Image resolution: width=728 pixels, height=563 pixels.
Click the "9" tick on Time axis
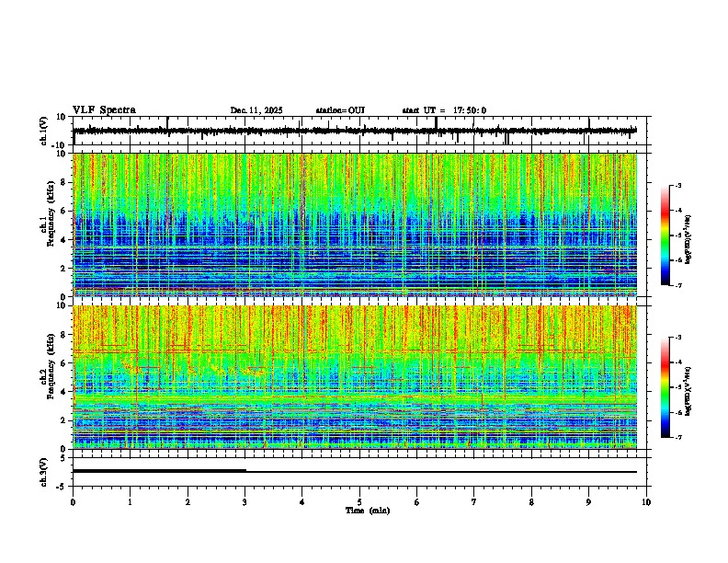tap(588, 502)
